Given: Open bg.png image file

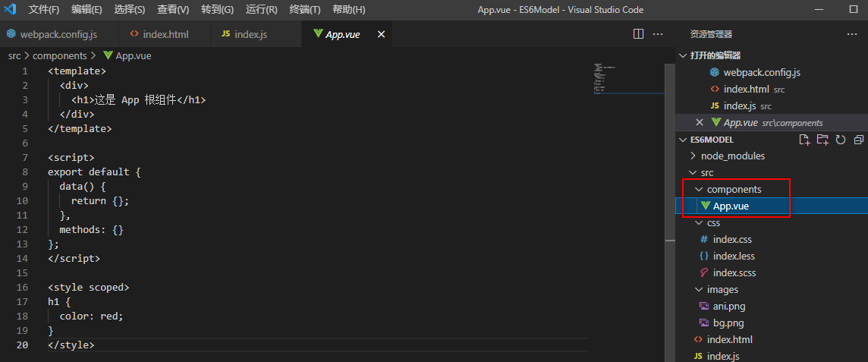Looking at the screenshot, I should (x=772, y=323).
